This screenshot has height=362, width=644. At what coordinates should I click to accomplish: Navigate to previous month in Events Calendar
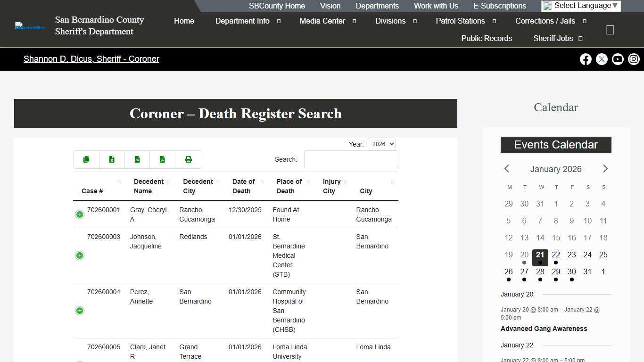(x=506, y=168)
